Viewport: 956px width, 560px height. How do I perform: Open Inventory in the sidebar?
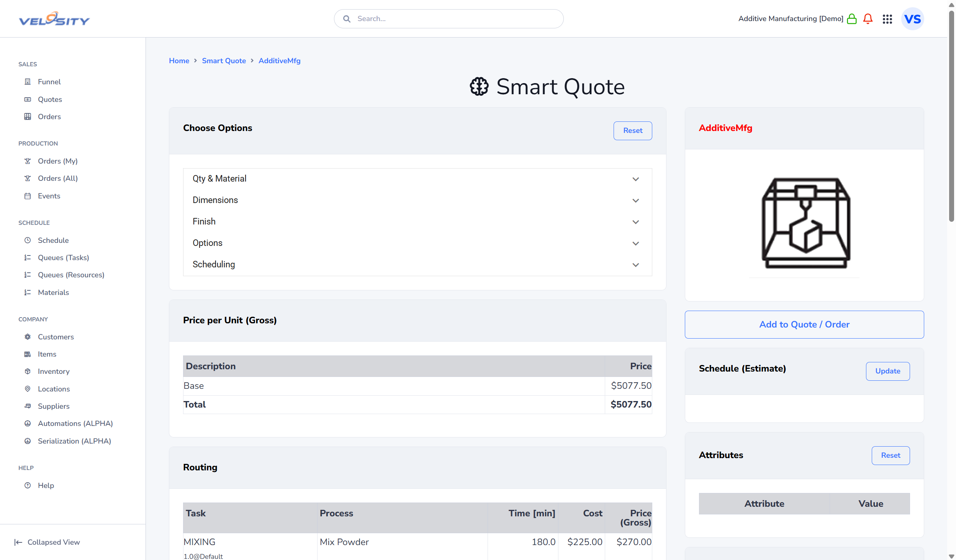(54, 371)
